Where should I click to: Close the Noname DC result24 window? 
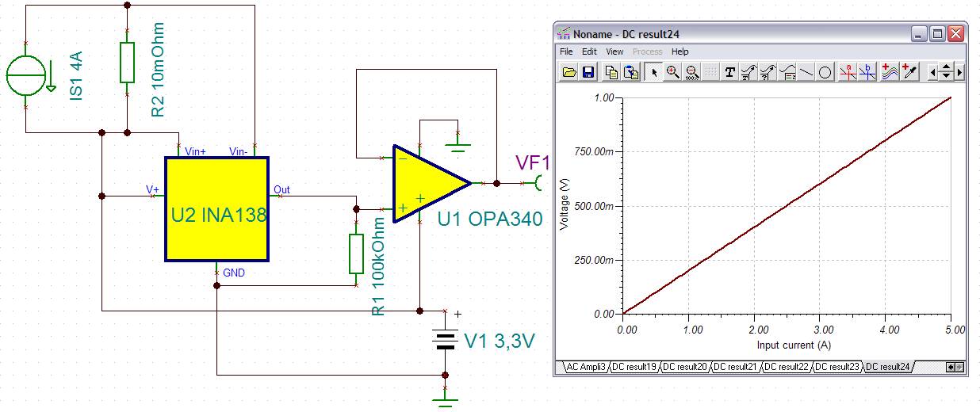point(956,33)
